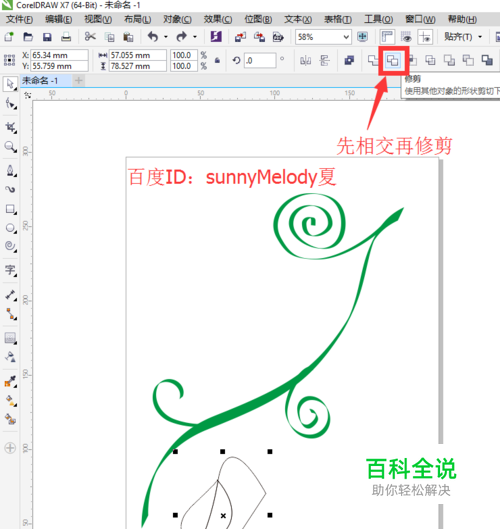Select the Parallel Dimension tool

[10, 295]
